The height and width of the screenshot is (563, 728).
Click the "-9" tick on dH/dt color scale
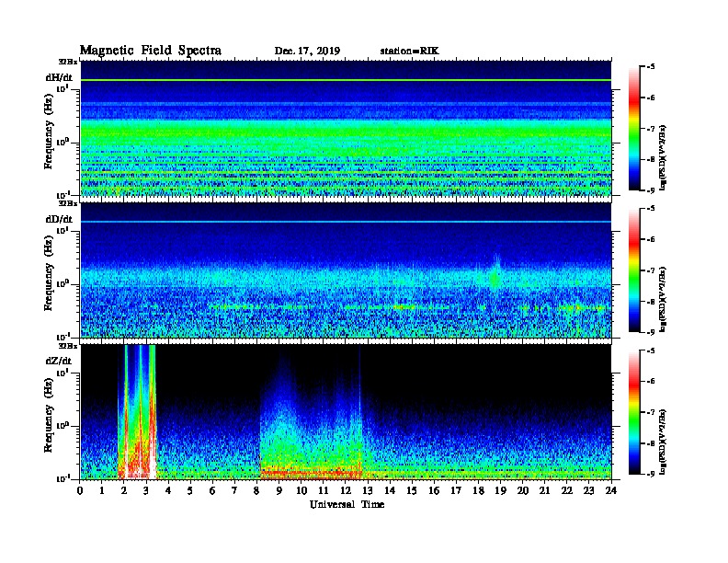coord(651,190)
